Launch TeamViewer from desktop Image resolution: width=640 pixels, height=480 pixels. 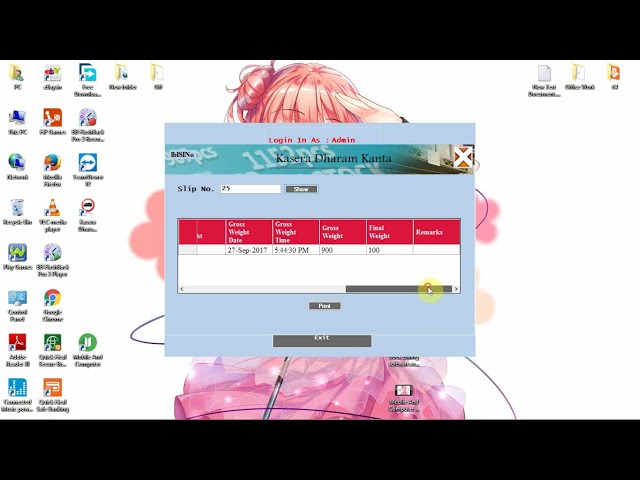click(x=87, y=170)
